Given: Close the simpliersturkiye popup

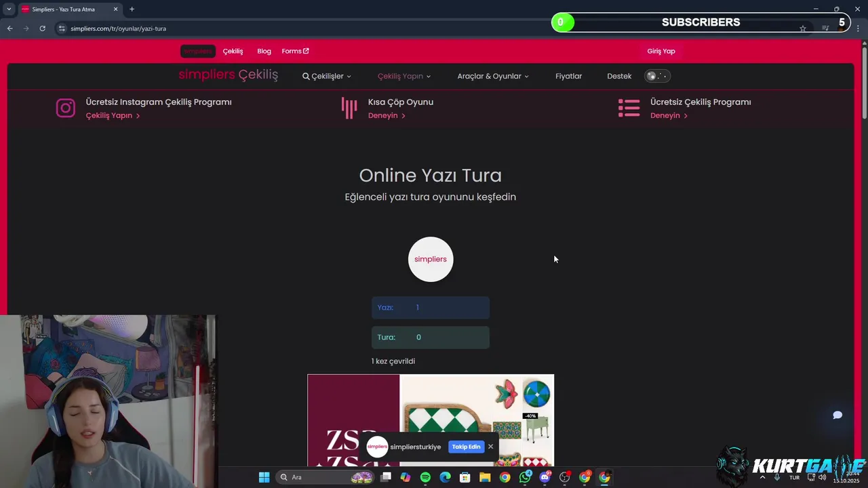Looking at the screenshot, I should pyautogui.click(x=490, y=447).
